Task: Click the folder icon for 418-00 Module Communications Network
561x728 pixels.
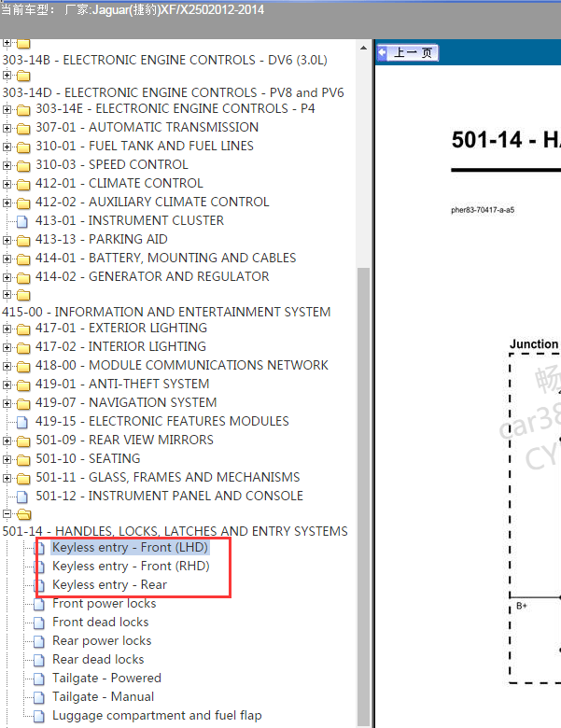Action: click(23, 366)
